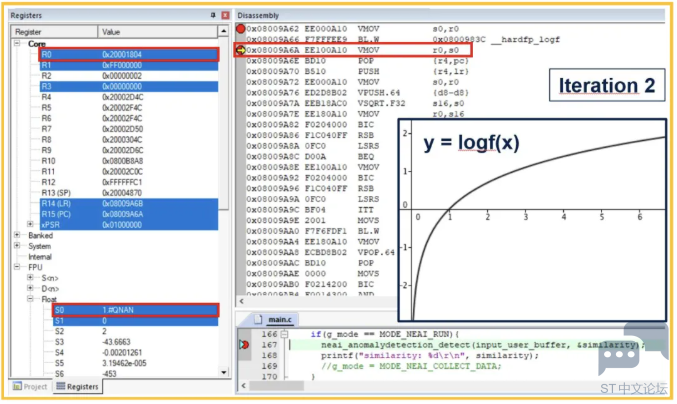
Task: Click the breakpoint marker on line 167
Action: tap(244, 345)
